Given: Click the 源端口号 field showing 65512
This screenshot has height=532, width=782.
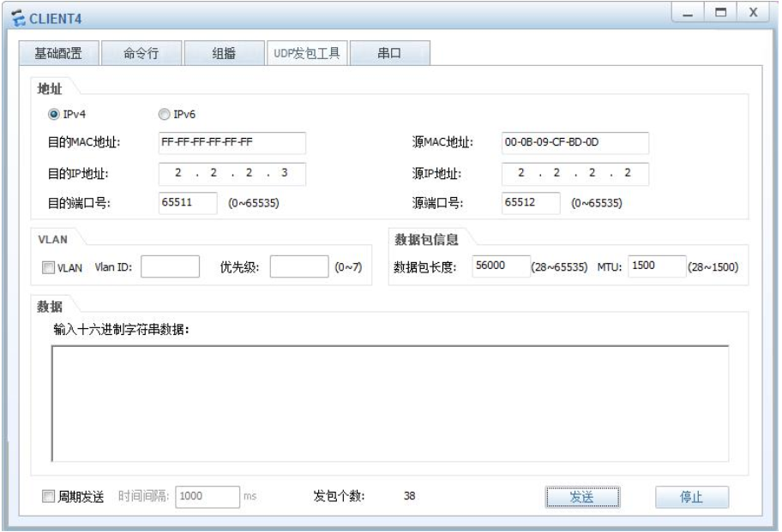Looking at the screenshot, I should tap(531, 203).
